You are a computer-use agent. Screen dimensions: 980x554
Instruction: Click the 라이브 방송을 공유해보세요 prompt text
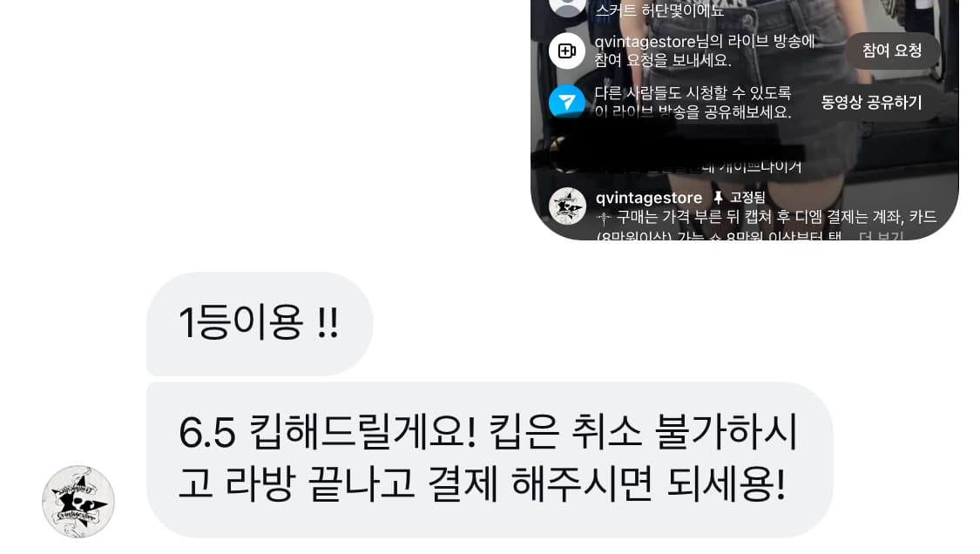point(693,103)
